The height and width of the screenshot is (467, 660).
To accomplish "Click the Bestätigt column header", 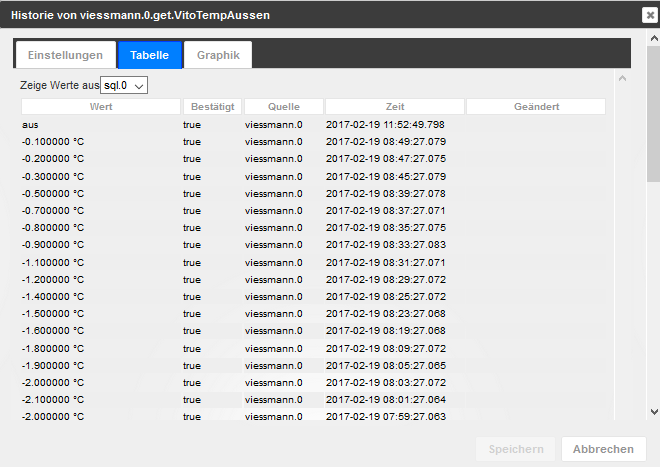I will point(213,107).
